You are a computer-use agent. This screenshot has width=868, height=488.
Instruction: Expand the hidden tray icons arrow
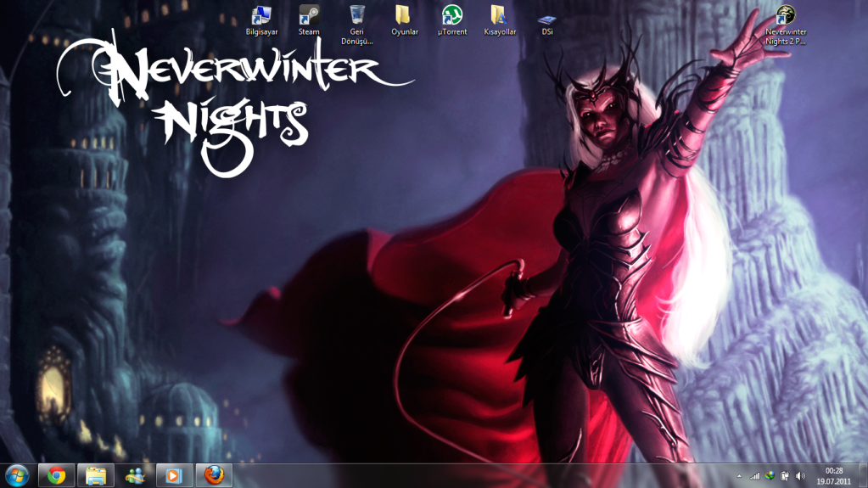click(737, 476)
